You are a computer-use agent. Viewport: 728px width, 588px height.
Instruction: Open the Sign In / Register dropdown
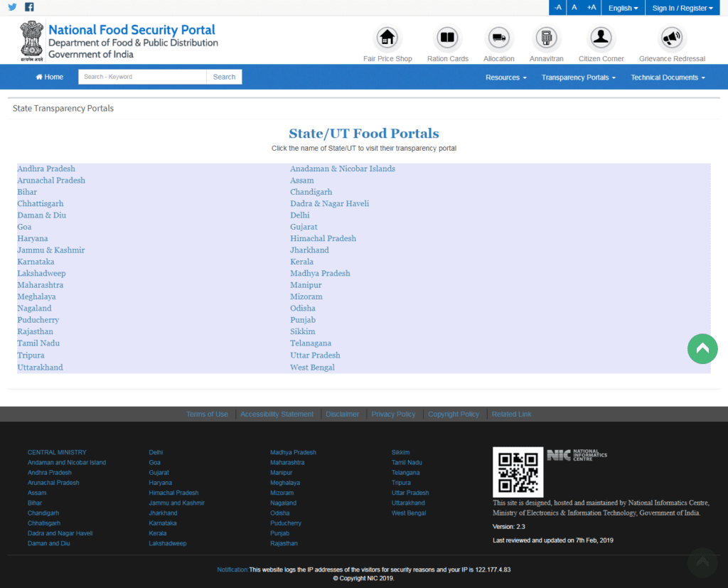(x=682, y=8)
